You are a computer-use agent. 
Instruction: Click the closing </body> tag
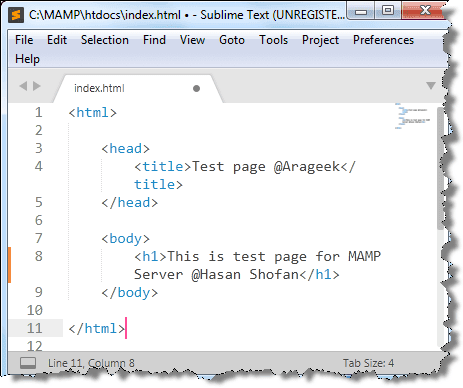tap(130, 293)
